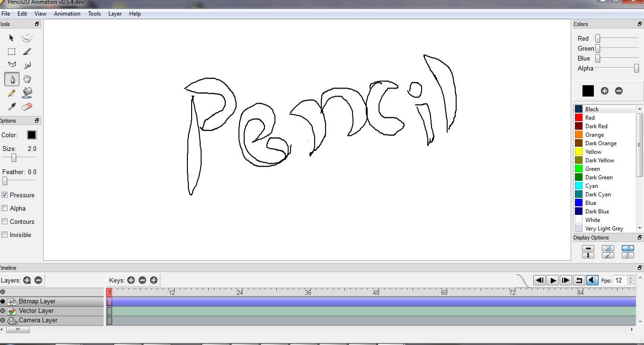644x345 pixels.
Task: Click the Options Color black swatch
Action: tap(32, 135)
